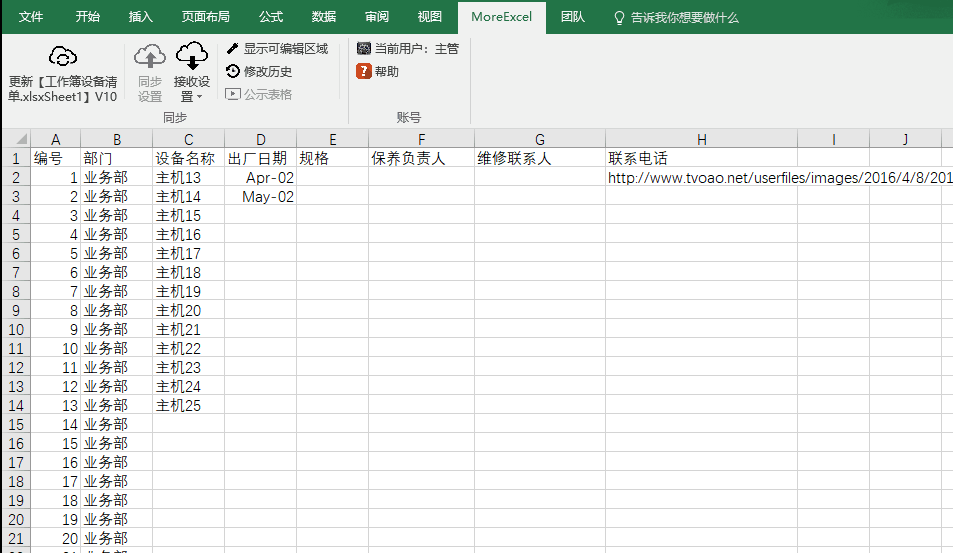Switch to the 数据 tab
The height and width of the screenshot is (553, 953).
[324, 17]
